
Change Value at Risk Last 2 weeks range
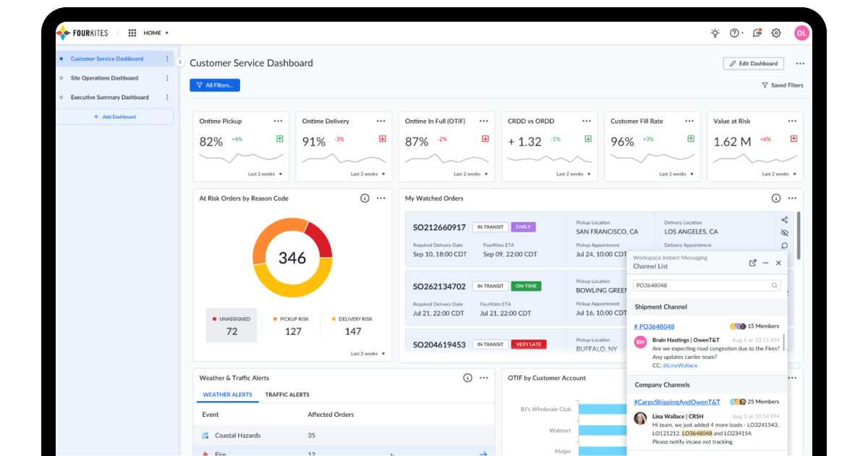780,174
